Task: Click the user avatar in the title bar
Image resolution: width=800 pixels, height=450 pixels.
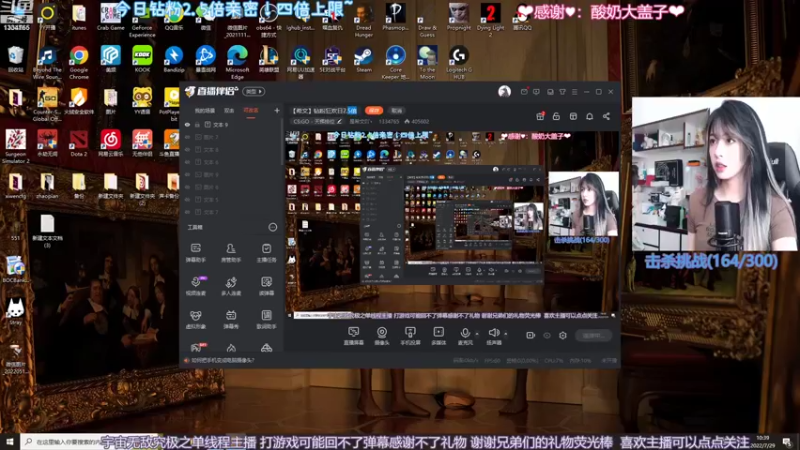Action: tap(504, 91)
